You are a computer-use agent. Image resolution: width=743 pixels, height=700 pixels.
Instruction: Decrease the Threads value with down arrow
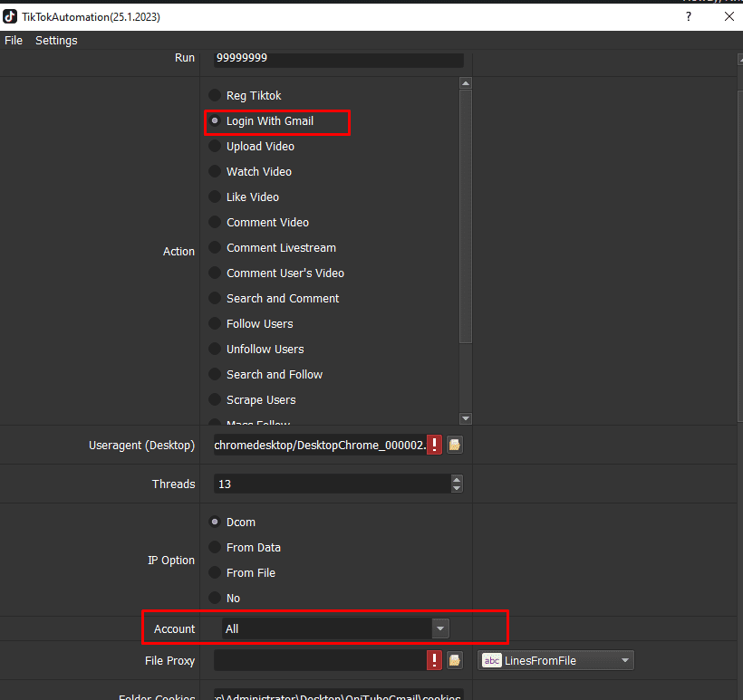point(457,488)
